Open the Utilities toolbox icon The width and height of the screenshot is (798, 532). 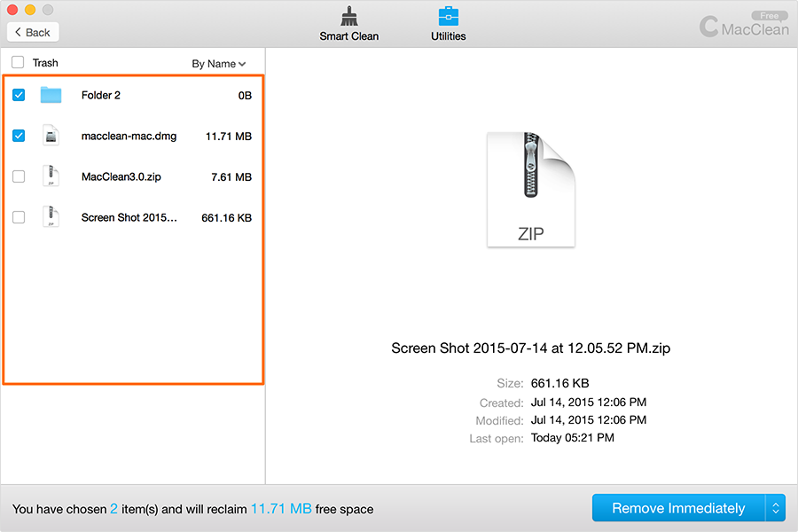[x=449, y=17]
